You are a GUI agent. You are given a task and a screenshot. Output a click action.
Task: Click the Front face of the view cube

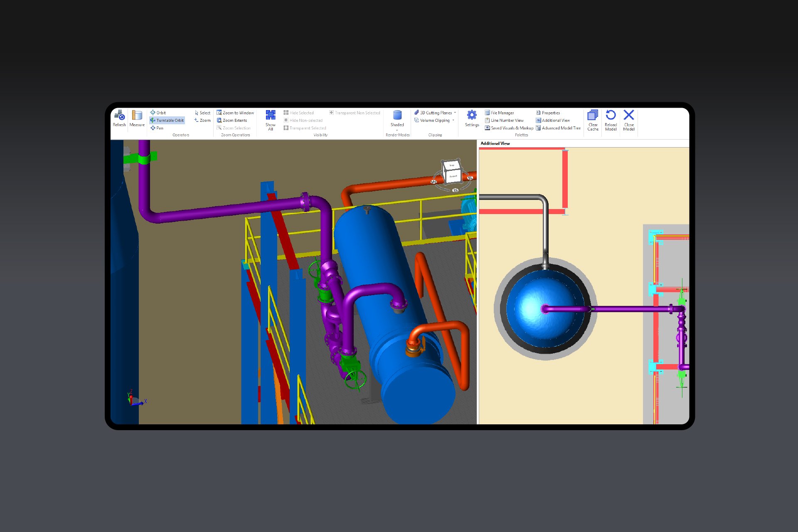[x=453, y=177]
